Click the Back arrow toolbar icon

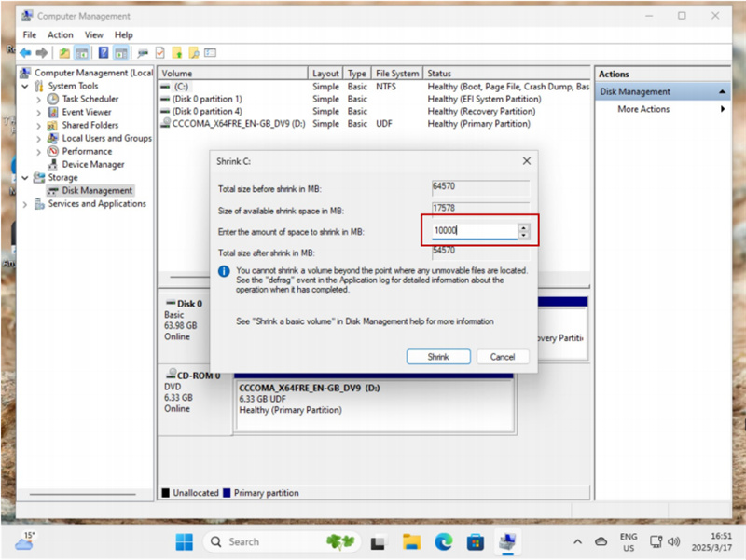pos(25,53)
